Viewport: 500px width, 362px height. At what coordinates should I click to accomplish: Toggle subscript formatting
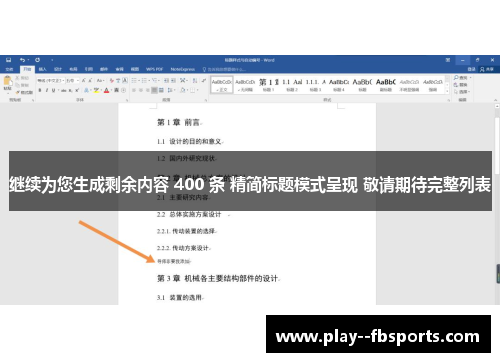pos(71,90)
